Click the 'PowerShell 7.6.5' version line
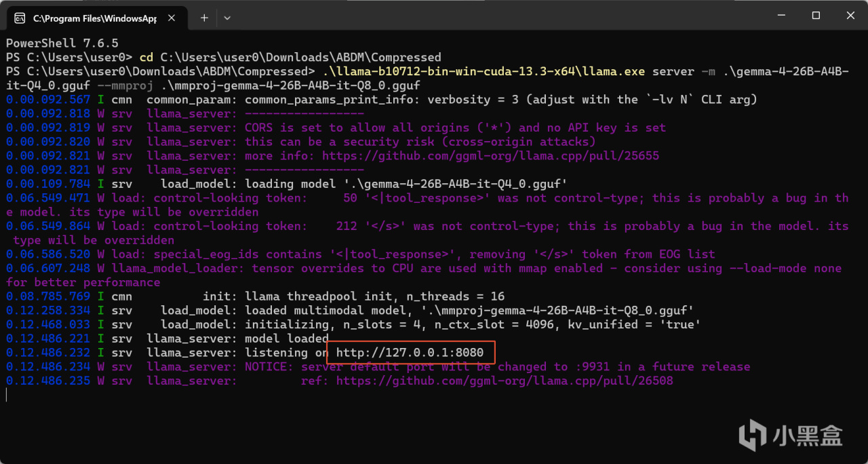 click(x=62, y=43)
